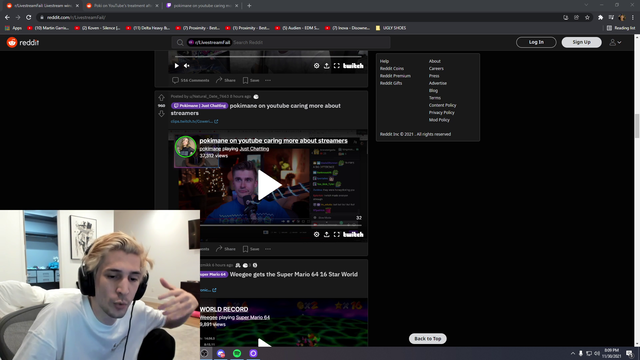Screen dimensions: 640x360
Task: Open Chrome three-dot menu
Action: [x=633, y=17]
